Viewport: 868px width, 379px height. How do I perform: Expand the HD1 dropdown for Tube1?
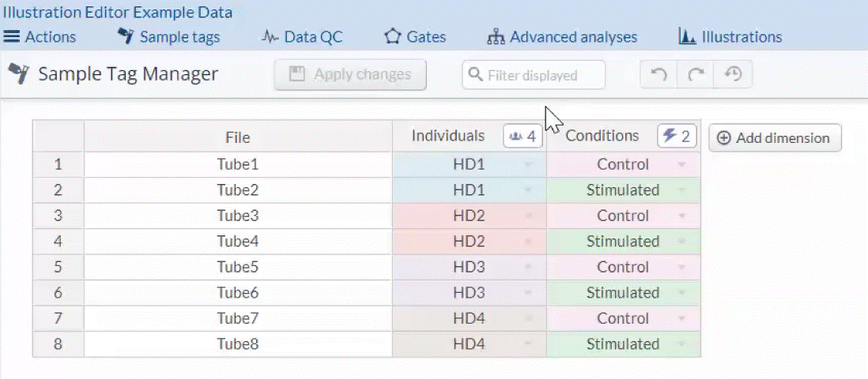click(x=528, y=165)
